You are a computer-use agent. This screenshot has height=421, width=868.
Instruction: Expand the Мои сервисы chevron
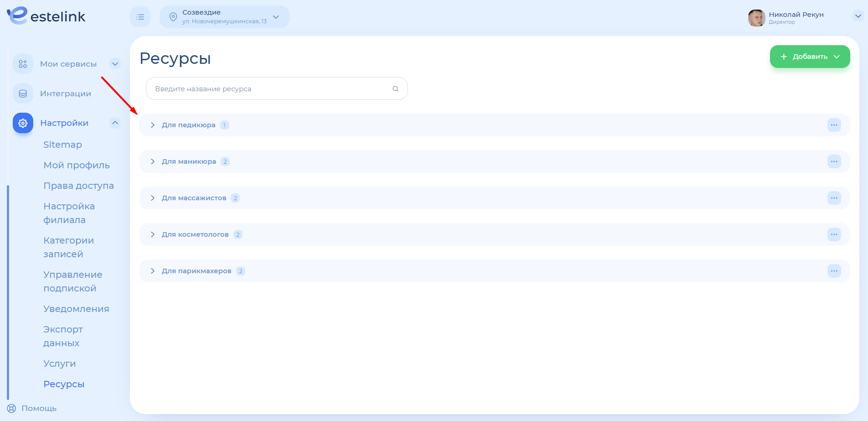pyautogui.click(x=115, y=64)
